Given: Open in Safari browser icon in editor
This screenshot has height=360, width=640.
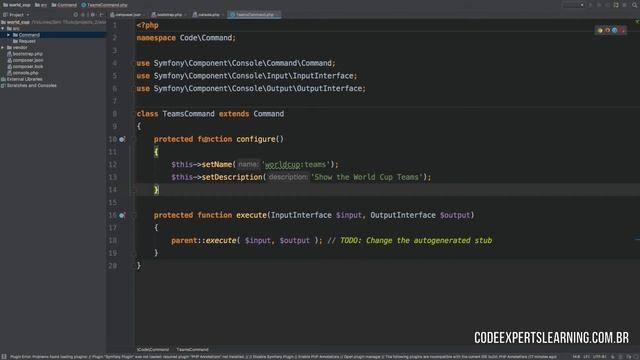Looking at the screenshot, I should click(614, 30).
